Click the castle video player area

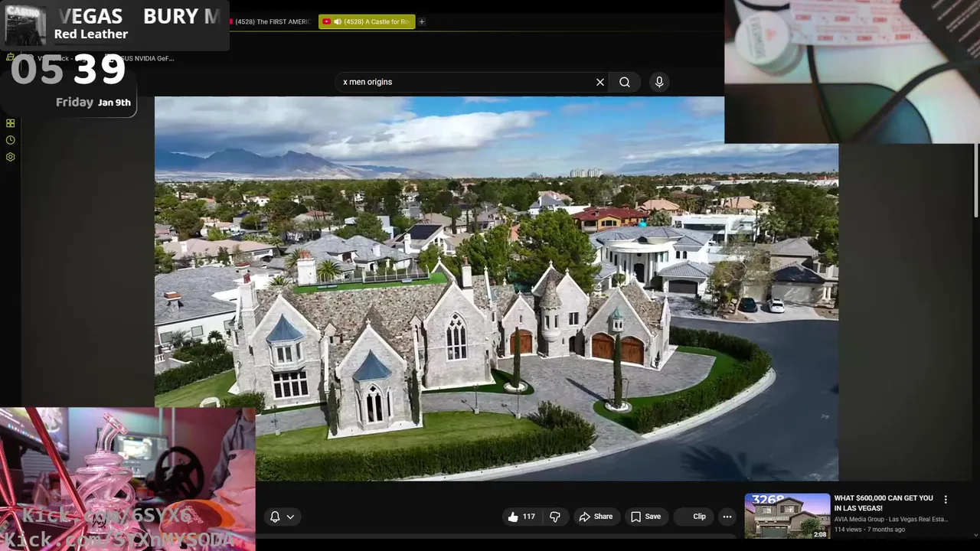coord(496,289)
